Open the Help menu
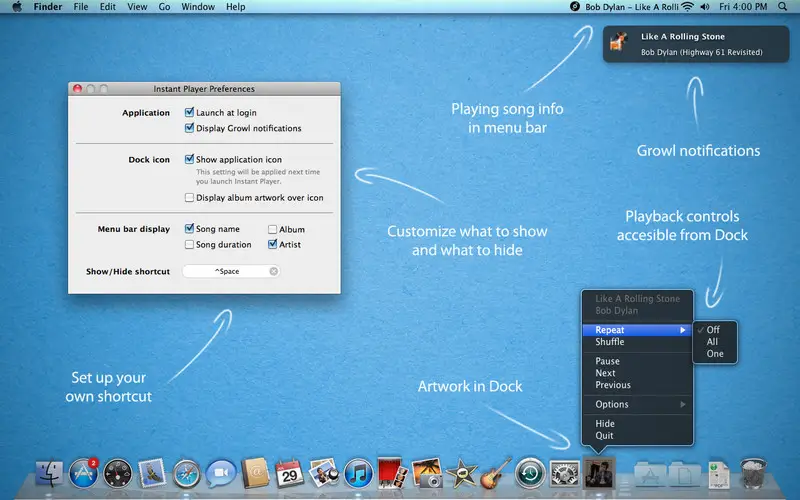 coord(235,7)
